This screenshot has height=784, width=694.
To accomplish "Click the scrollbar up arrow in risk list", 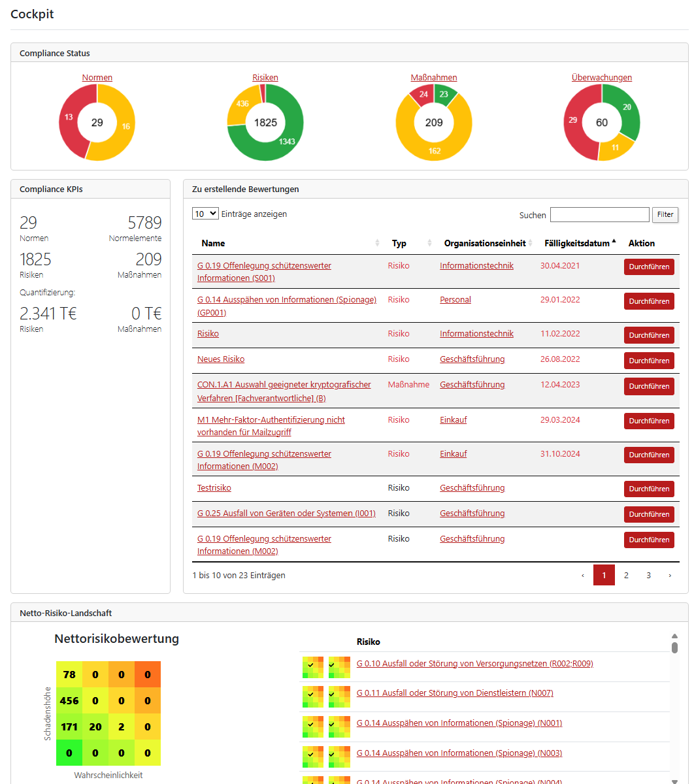I will tap(675, 636).
